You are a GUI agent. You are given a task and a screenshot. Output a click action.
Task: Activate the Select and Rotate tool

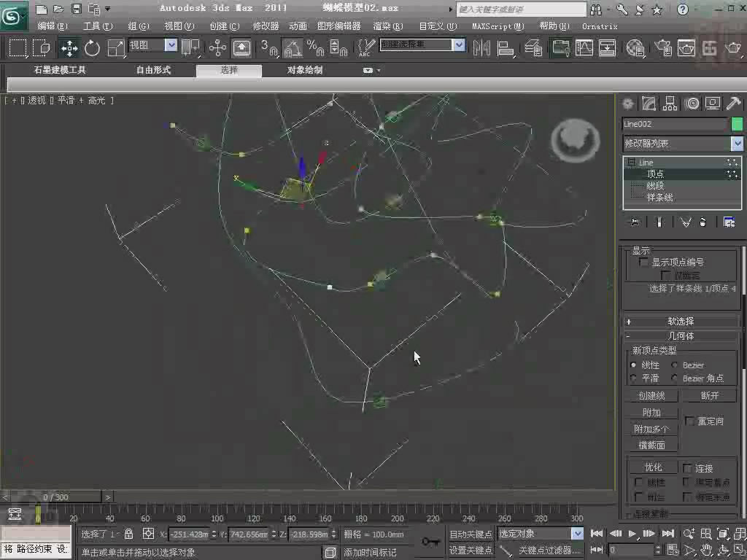92,47
